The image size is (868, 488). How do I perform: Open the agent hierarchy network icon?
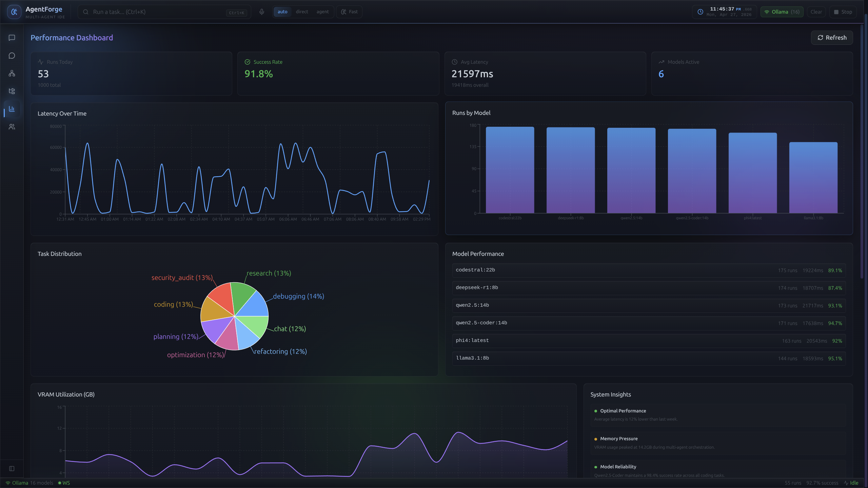point(12,73)
